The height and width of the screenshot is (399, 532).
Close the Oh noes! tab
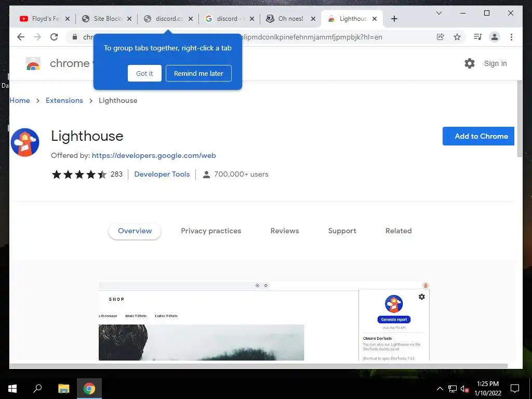click(x=313, y=19)
